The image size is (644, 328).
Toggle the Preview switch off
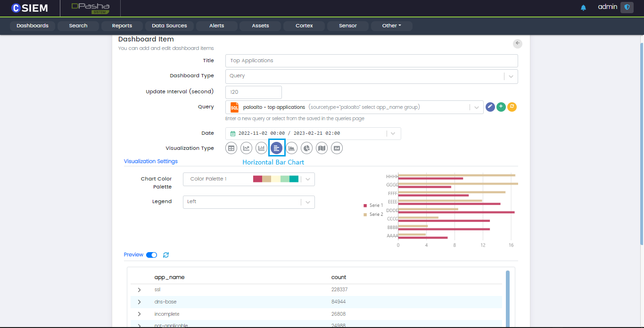[152, 255]
